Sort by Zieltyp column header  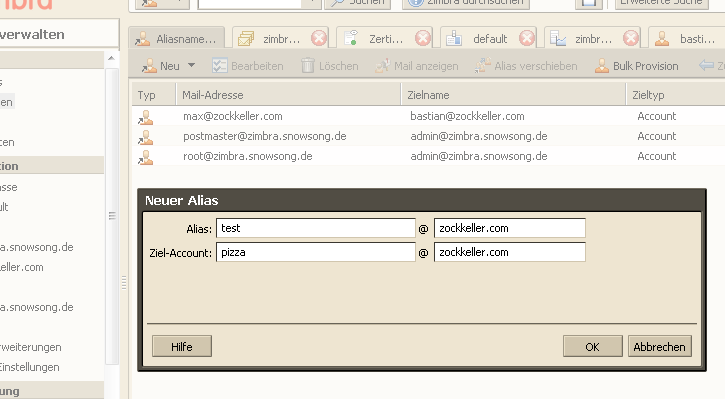(676, 95)
